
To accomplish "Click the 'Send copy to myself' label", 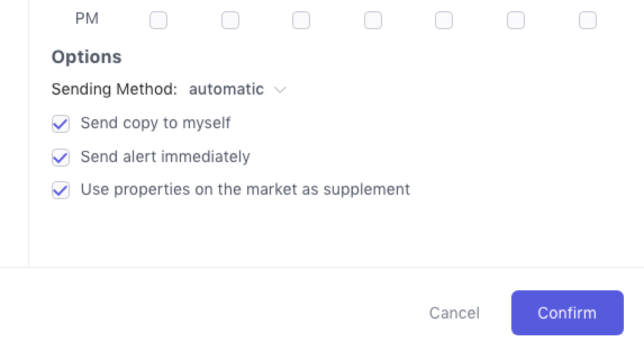I will pyautogui.click(x=156, y=123).
